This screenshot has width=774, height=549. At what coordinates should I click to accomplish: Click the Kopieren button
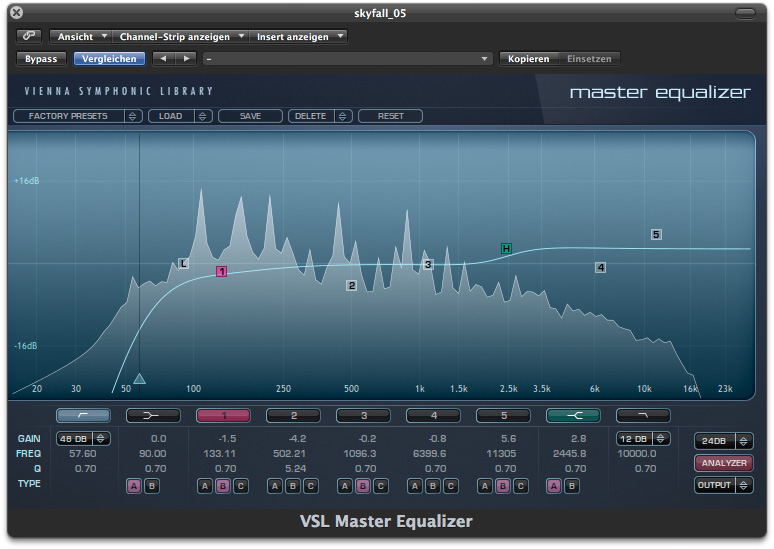coord(529,59)
